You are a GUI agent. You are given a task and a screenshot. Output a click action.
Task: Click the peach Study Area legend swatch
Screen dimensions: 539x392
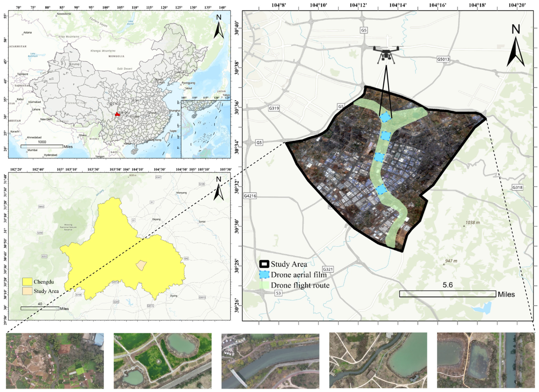(27, 291)
